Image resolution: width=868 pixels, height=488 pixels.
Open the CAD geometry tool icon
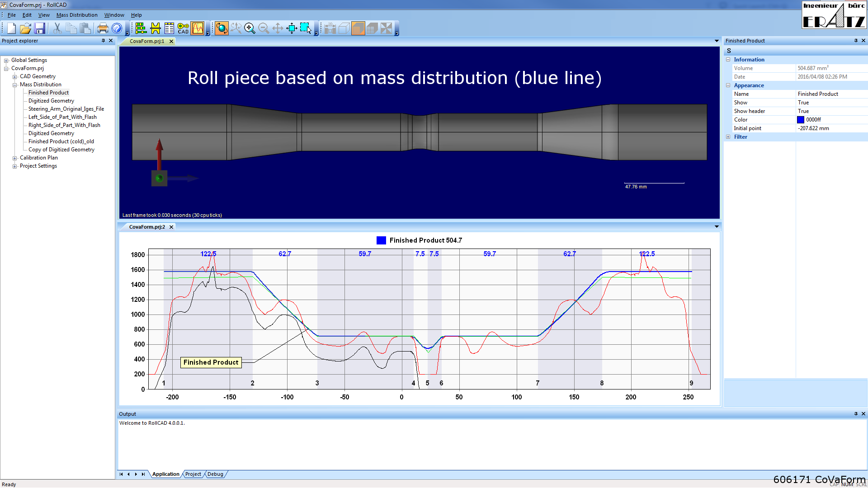coord(183,28)
